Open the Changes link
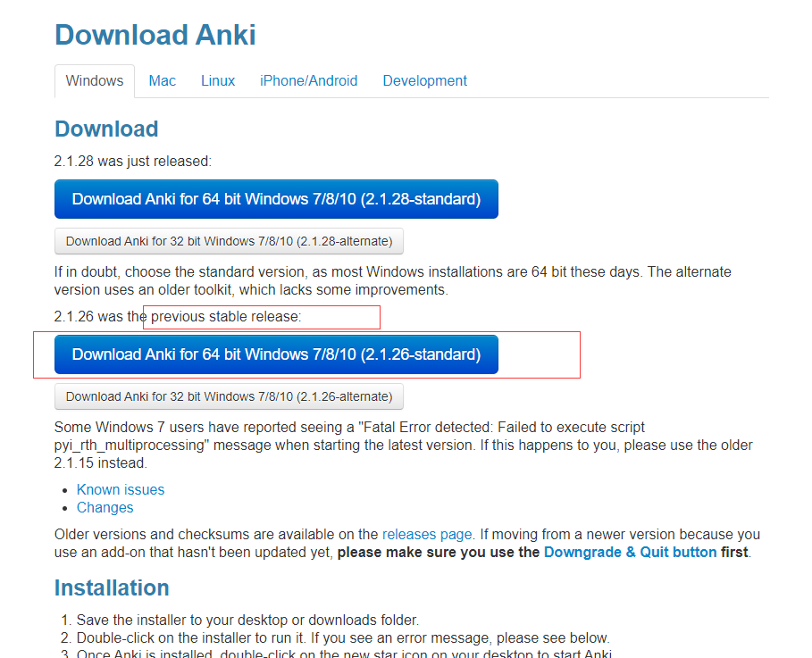Viewport: 812px width, 658px height. pos(105,507)
